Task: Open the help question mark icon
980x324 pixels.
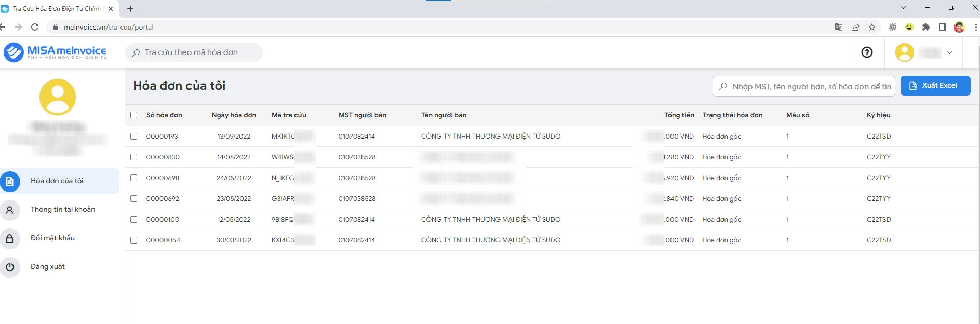Action: pyautogui.click(x=867, y=52)
